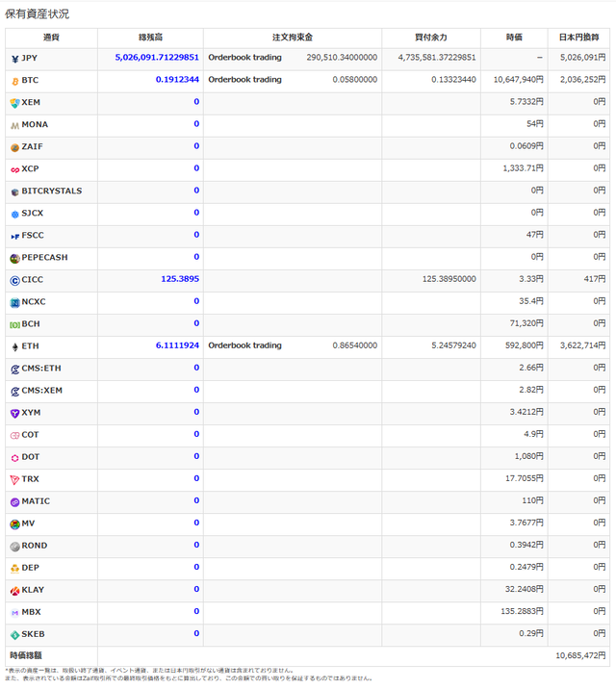Select the 買付余力 column header

tap(431, 38)
